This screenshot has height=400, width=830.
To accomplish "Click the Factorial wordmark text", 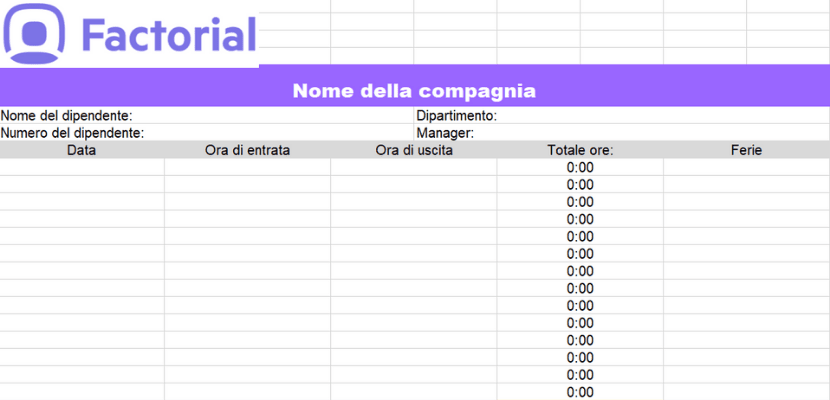I will [169, 34].
